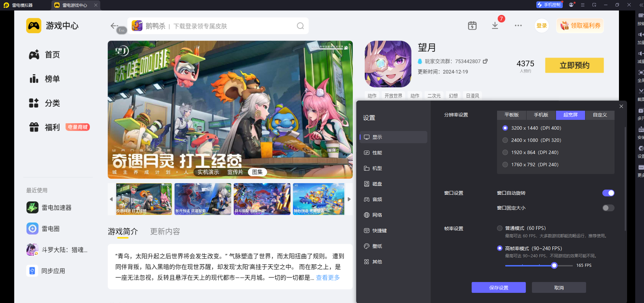644x303 pixels.
Task: Open the 福利 gift rewards page
Action: point(44,127)
